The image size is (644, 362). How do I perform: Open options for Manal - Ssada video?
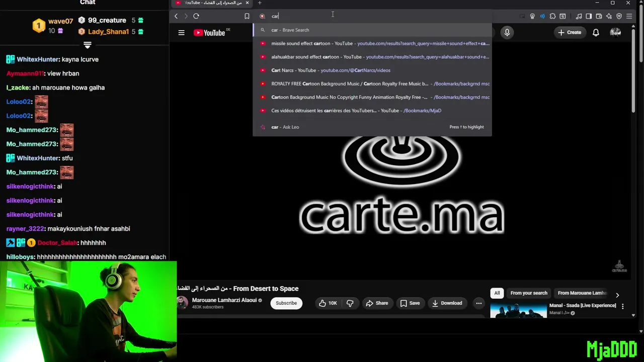pos(622,306)
